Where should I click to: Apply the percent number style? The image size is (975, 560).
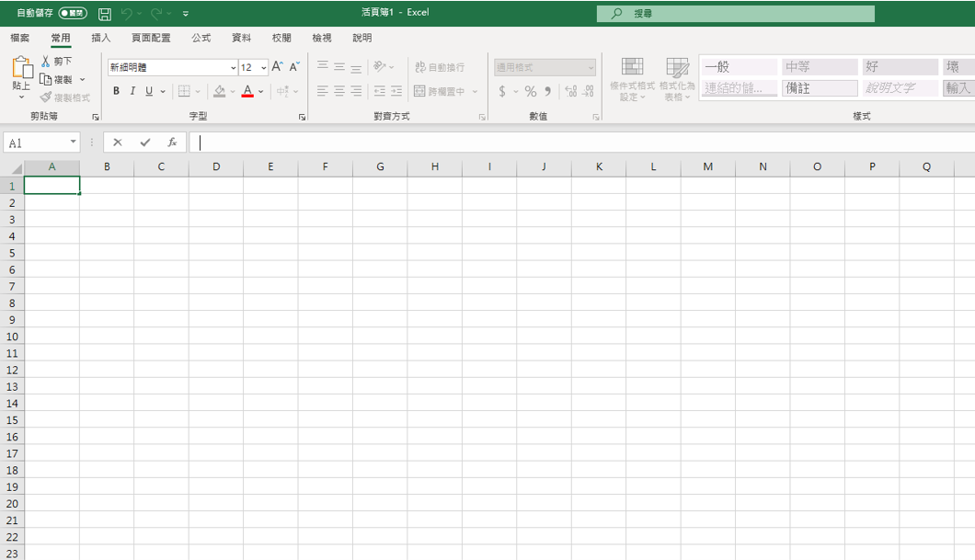click(530, 90)
